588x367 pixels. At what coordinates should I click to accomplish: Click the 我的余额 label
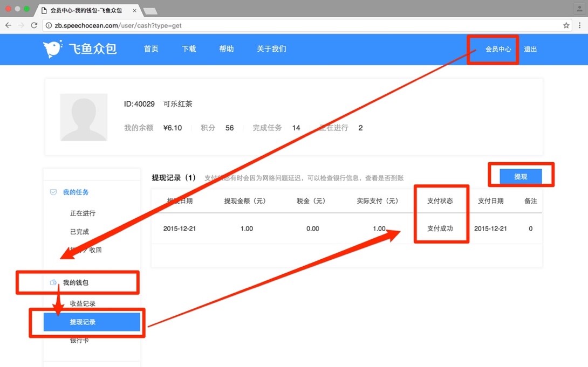click(139, 128)
